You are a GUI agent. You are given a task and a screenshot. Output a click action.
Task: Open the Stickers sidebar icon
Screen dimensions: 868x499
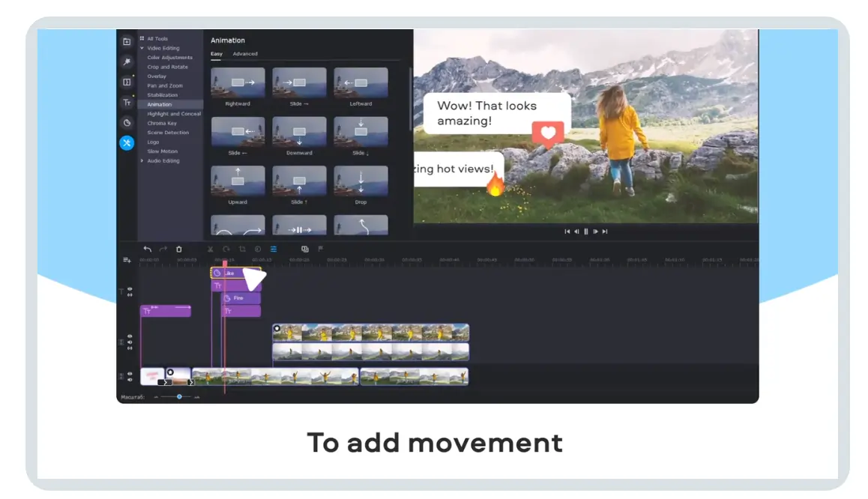click(x=127, y=123)
